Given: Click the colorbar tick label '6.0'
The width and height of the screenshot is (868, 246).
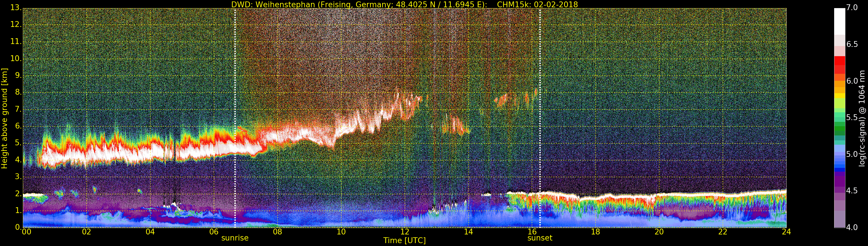Looking at the screenshot, I should (x=852, y=81).
